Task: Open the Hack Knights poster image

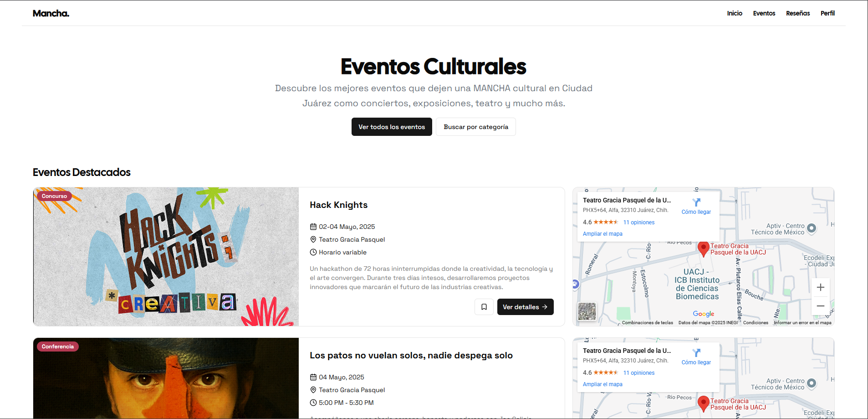Action: (x=166, y=257)
